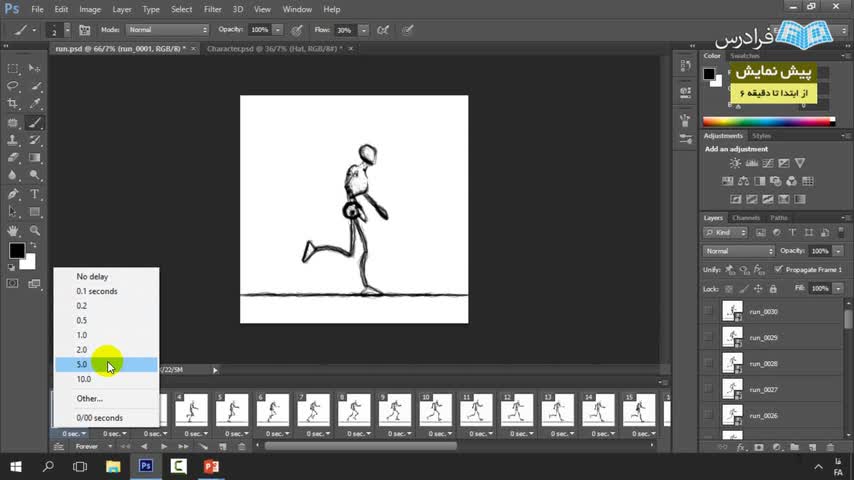Toggle Quick Mask mode
Viewport: 854px width, 480px height.
[13, 284]
